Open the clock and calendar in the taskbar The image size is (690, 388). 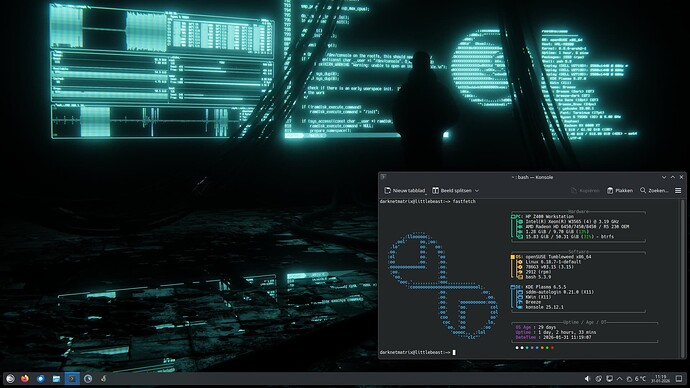(661, 379)
